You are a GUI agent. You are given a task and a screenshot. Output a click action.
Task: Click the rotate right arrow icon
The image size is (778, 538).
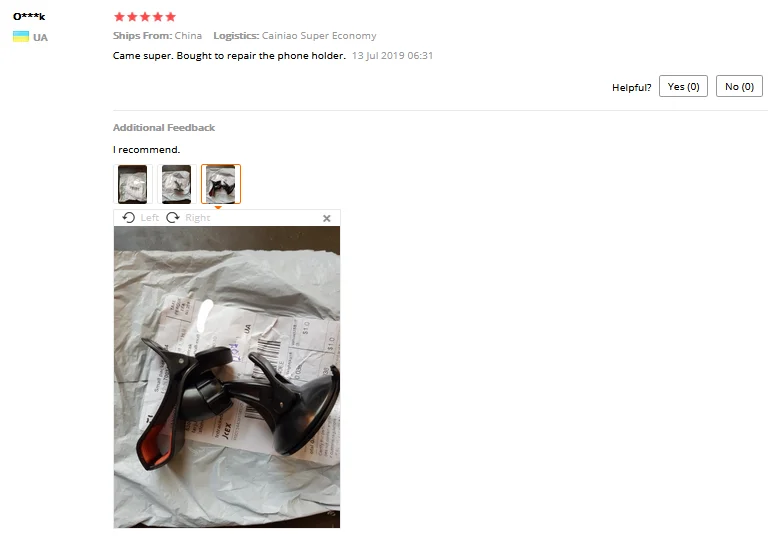[173, 217]
